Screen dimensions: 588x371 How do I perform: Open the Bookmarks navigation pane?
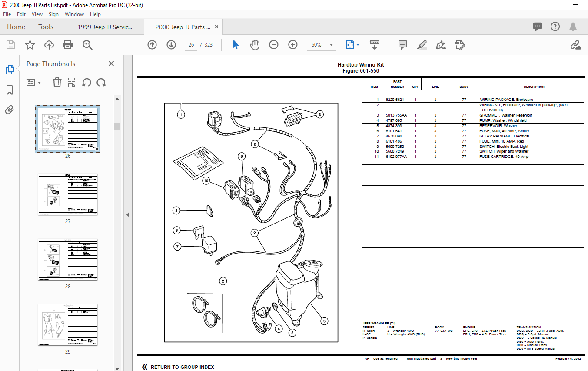pyautogui.click(x=10, y=90)
